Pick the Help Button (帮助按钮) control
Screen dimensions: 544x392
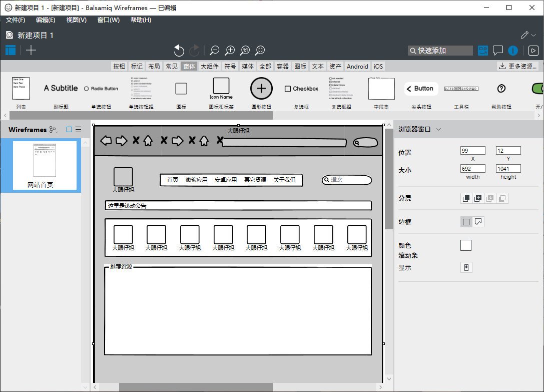coord(501,89)
